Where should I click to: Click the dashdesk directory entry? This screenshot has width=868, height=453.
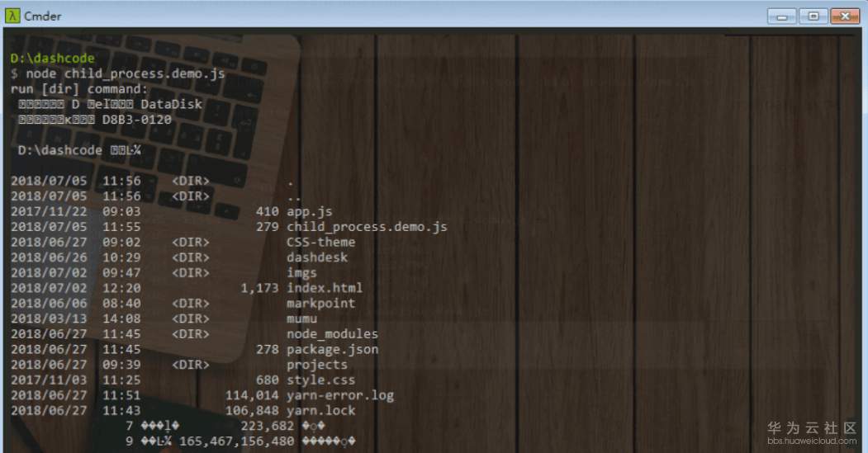pos(317,257)
